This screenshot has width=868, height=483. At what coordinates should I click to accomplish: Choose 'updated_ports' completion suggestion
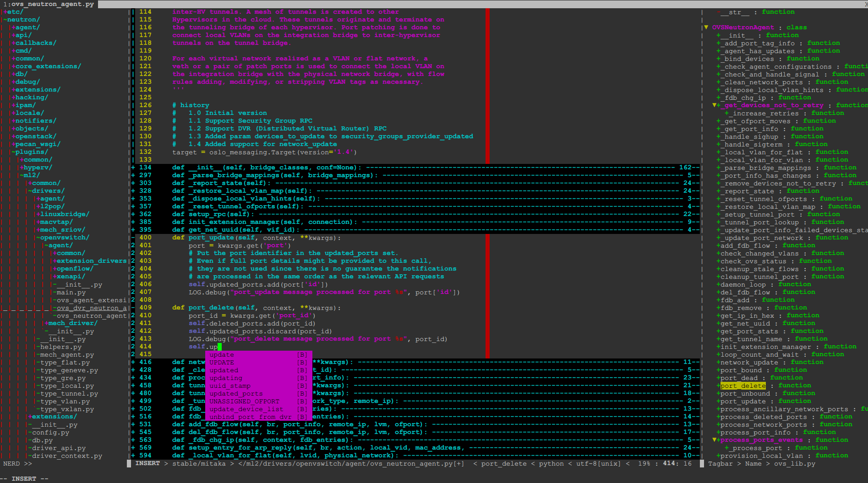point(258,393)
